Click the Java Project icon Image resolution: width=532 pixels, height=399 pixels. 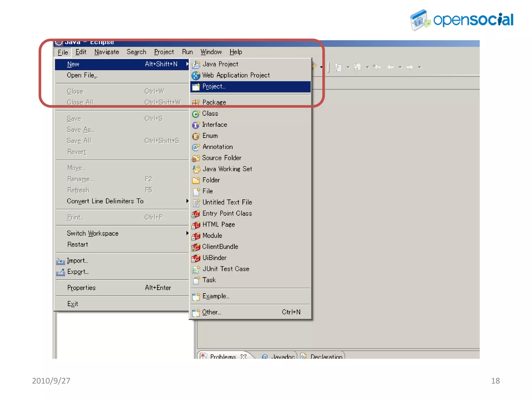tap(196, 64)
